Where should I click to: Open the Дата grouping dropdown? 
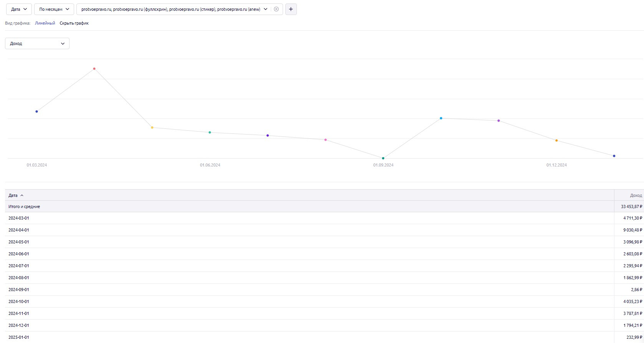19,9
